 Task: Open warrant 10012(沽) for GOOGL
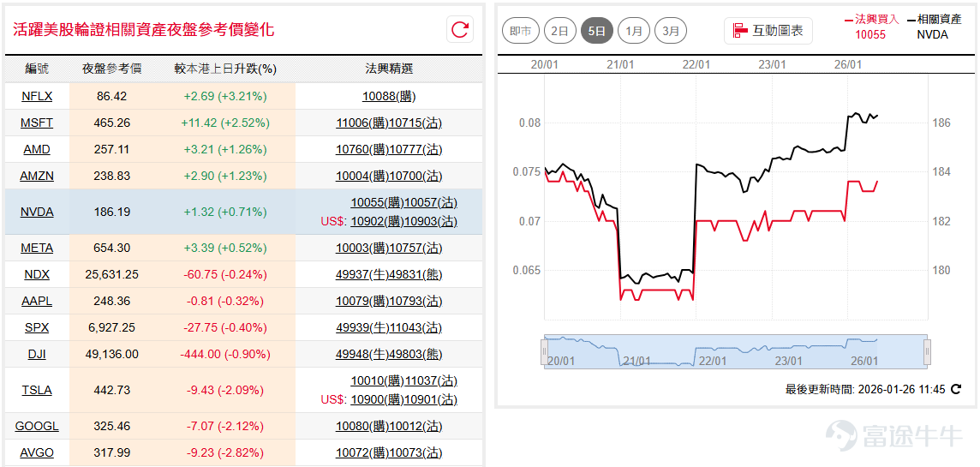tap(415, 427)
